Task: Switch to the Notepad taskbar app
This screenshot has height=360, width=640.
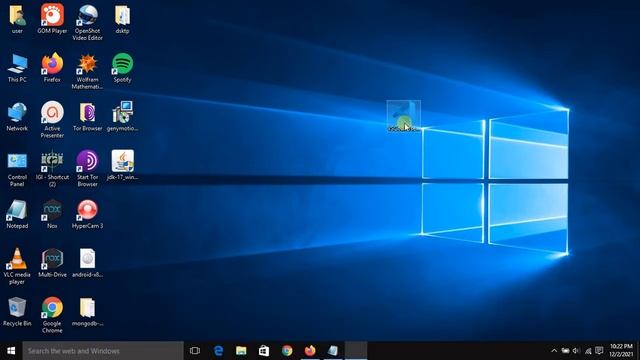Action: (333, 351)
